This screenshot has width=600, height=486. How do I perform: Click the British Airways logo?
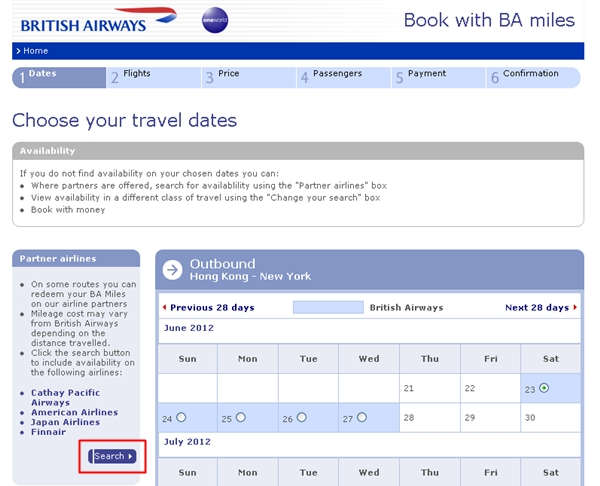click(x=99, y=20)
